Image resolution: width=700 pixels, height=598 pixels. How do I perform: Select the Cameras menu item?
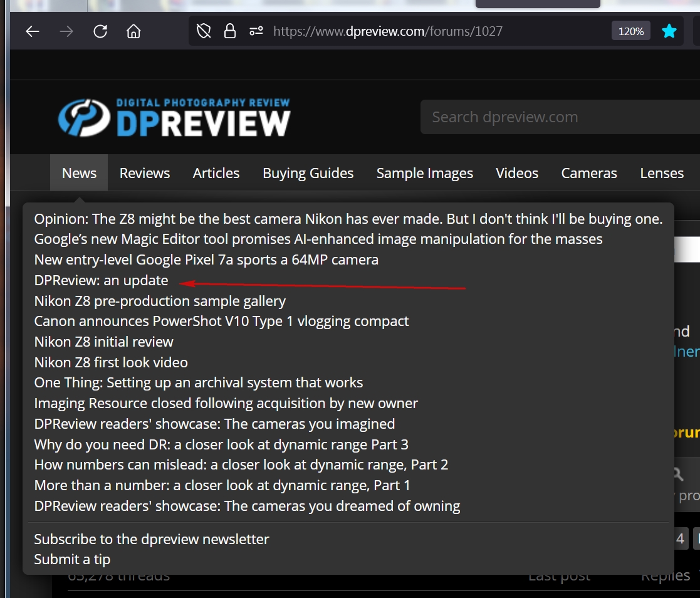[x=588, y=173]
